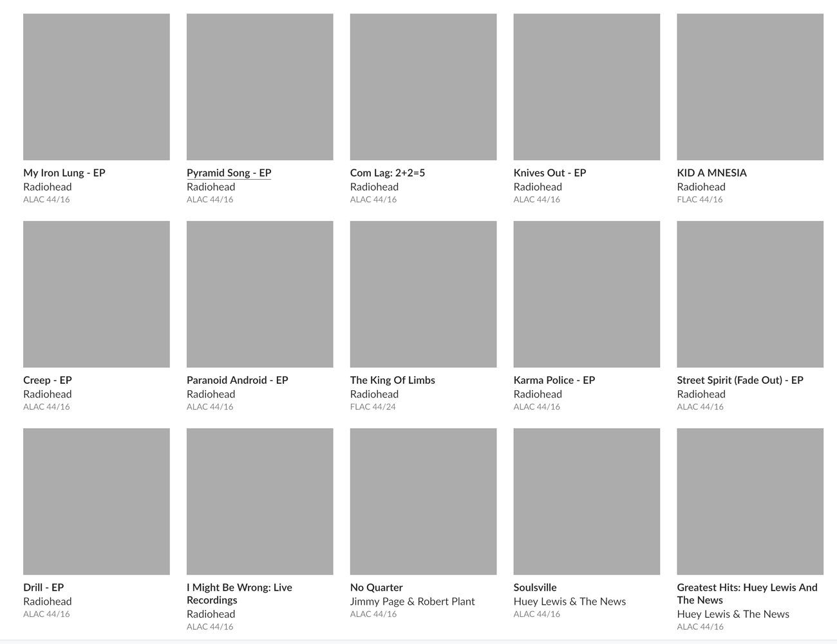
Task: Click the "Street Spirit (Fade Out) - EP" title
Action: 740,380
